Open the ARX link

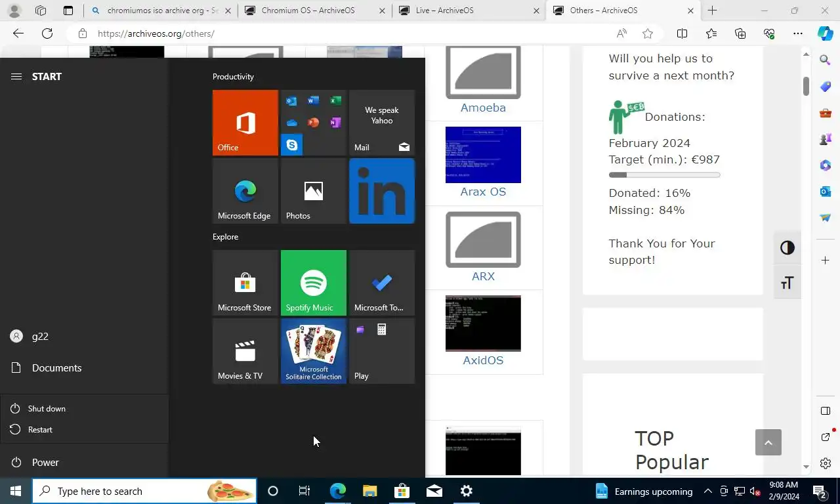[x=483, y=276]
